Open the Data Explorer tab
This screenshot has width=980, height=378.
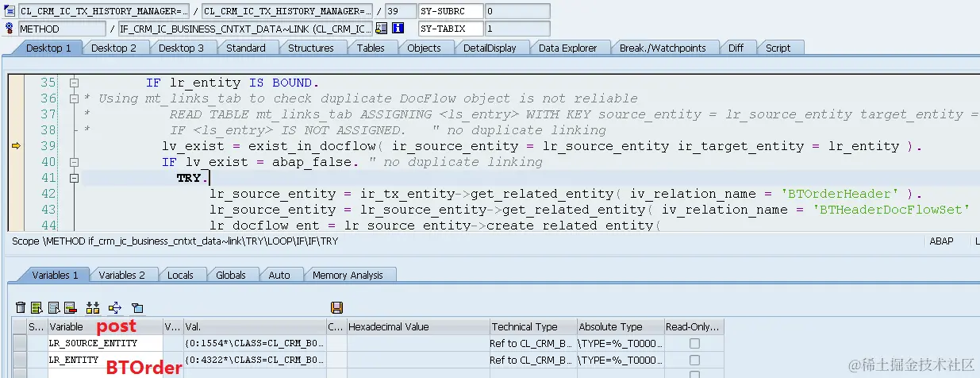[x=567, y=48]
